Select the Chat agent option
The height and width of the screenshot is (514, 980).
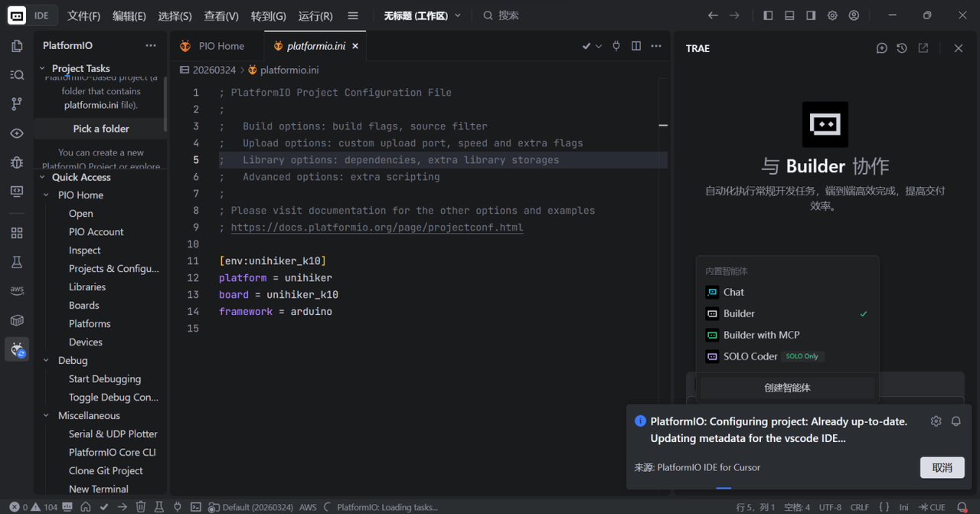click(787, 292)
